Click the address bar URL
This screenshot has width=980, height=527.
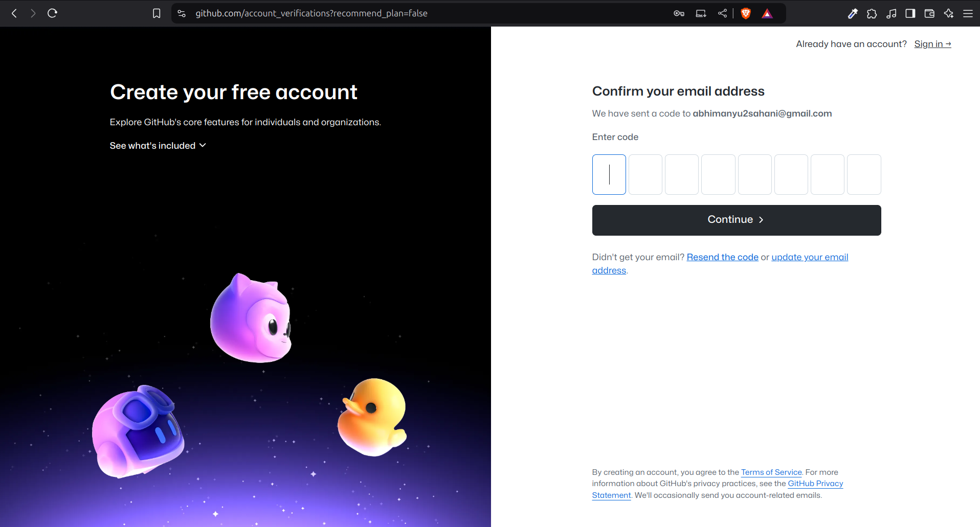[x=311, y=13]
